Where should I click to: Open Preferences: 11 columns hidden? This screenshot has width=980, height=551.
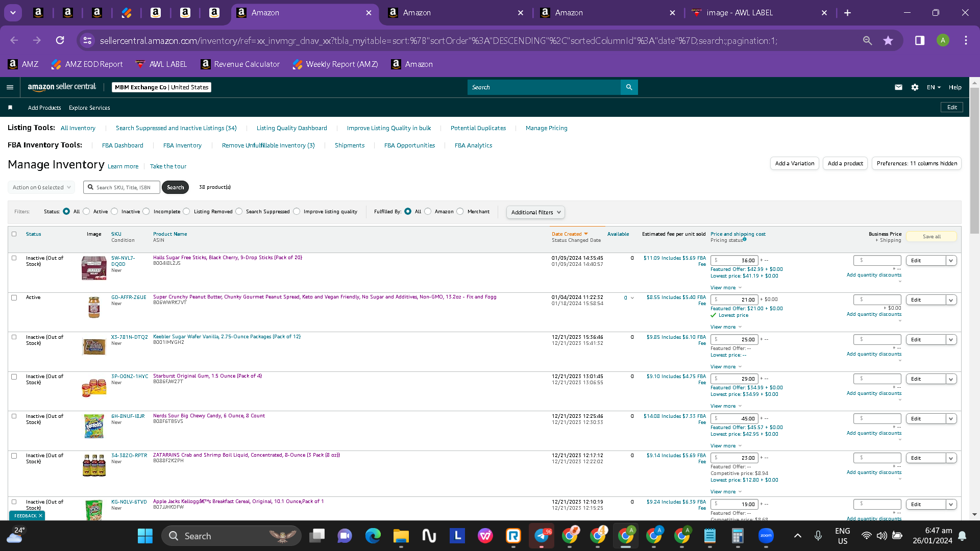[x=917, y=163]
